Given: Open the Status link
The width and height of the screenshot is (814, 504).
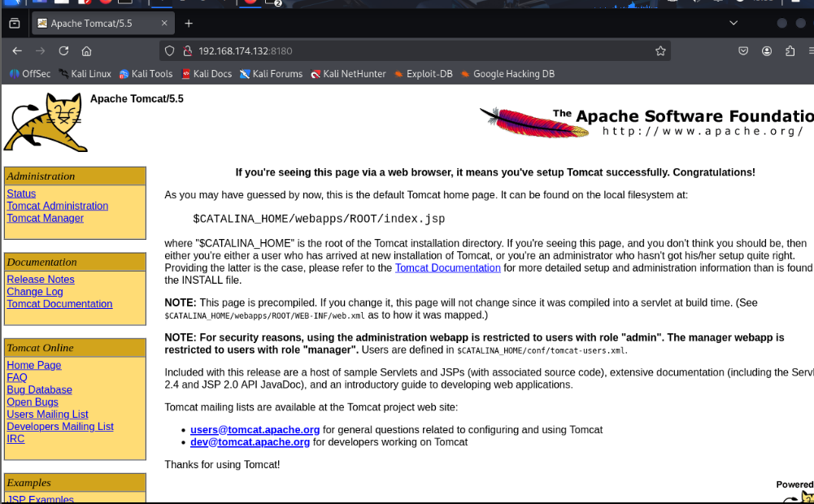Looking at the screenshot, I should click(x=21, y=193).
